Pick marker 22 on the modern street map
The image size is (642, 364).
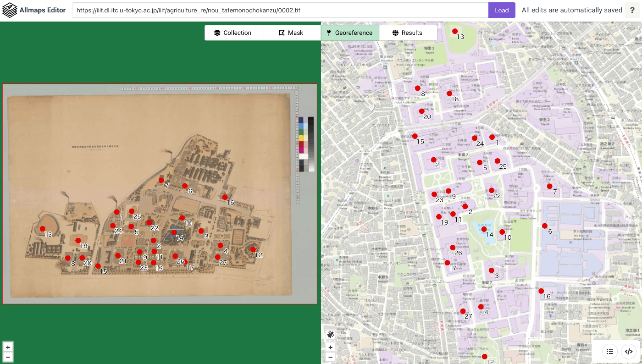point(492,190)
